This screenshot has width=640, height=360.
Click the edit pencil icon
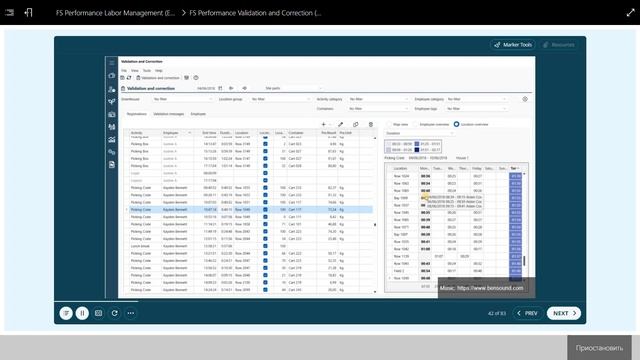point(340,124)
